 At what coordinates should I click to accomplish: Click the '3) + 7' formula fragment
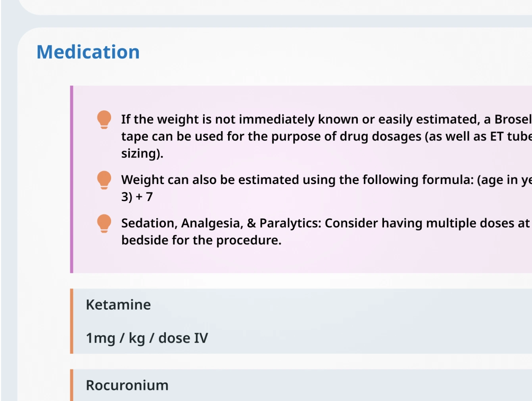(x=137, y=197)
